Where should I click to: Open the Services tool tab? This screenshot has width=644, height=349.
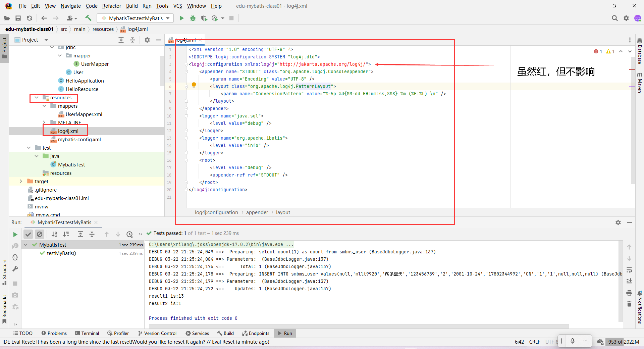click(x=197, y=333)
